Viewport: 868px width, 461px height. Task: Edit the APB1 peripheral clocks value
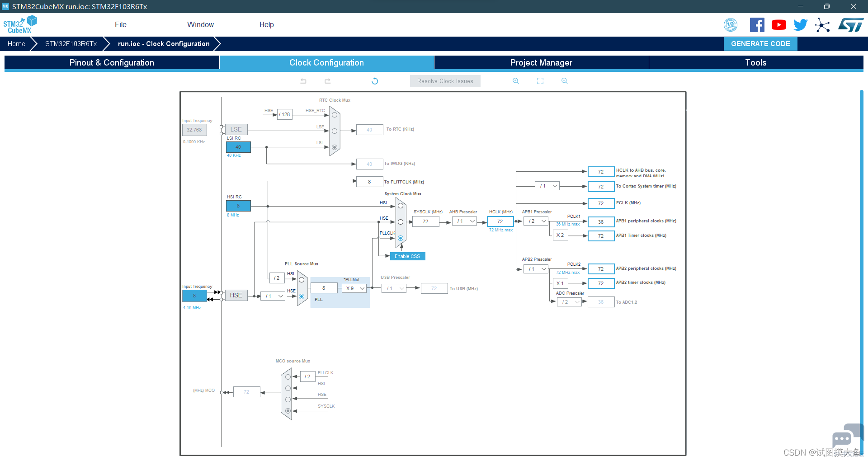(x=601, y=222)
